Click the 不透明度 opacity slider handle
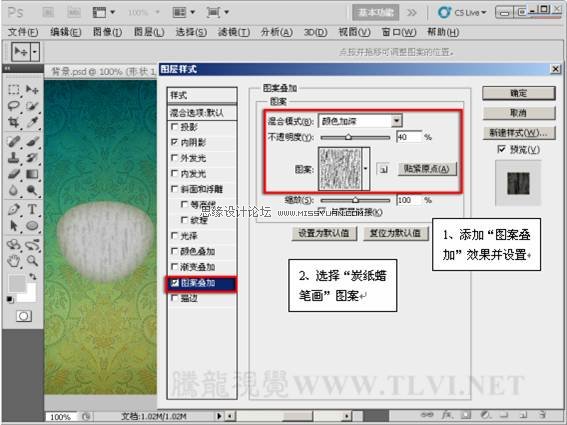The height and width of the screenshot is (425, 567). [x=348, y=137]
